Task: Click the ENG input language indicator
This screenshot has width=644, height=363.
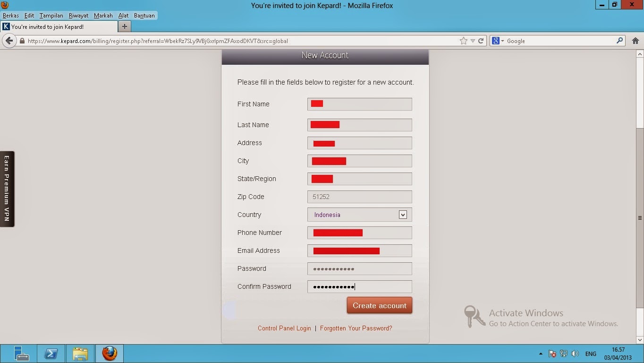Action: pos(591,354)
